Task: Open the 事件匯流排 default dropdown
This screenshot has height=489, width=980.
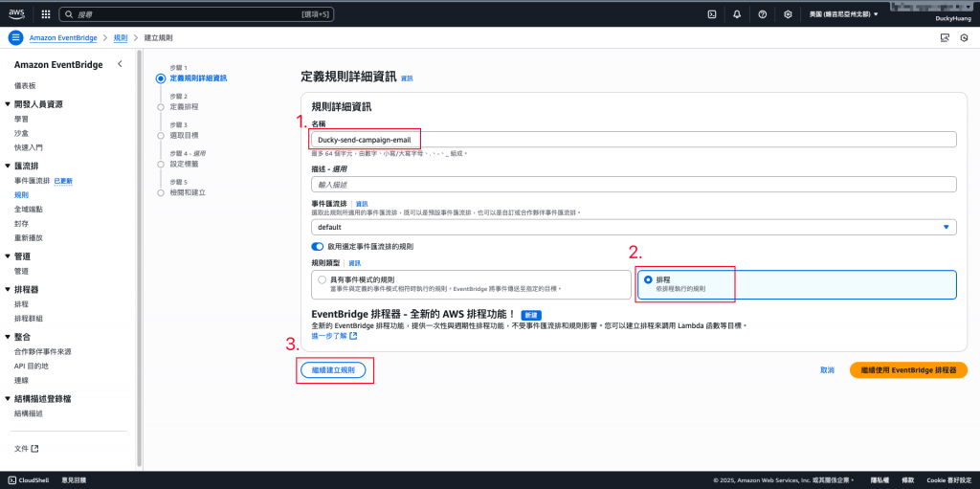Action: [634, 227]
